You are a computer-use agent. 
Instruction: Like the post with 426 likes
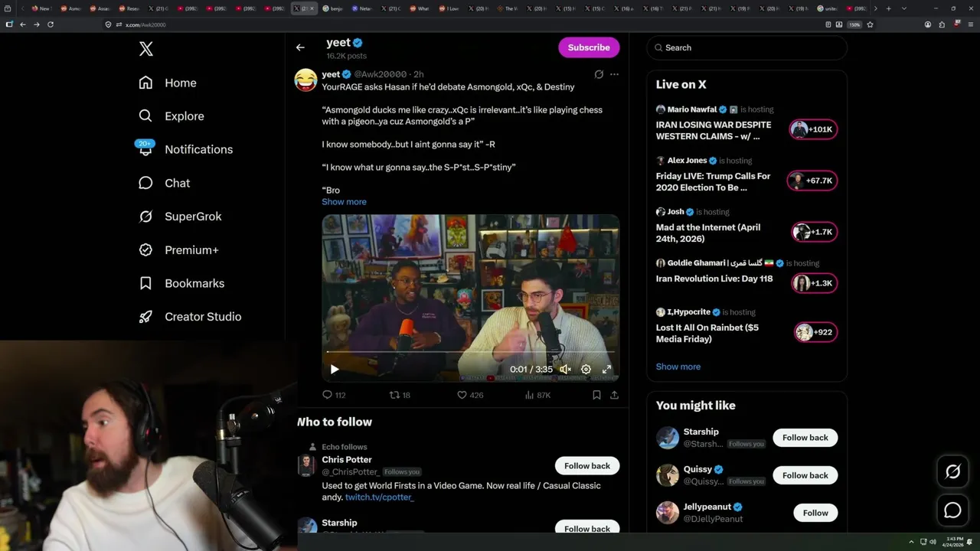tap(470, 395)
